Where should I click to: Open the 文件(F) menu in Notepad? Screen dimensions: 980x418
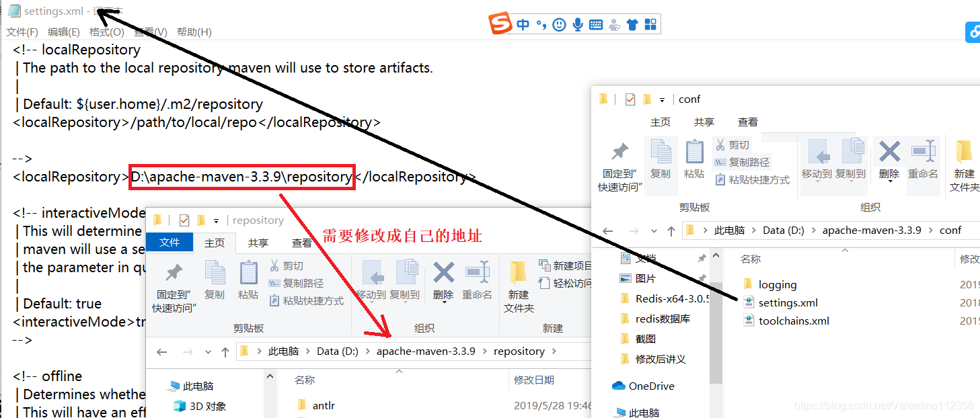(23, 32)
